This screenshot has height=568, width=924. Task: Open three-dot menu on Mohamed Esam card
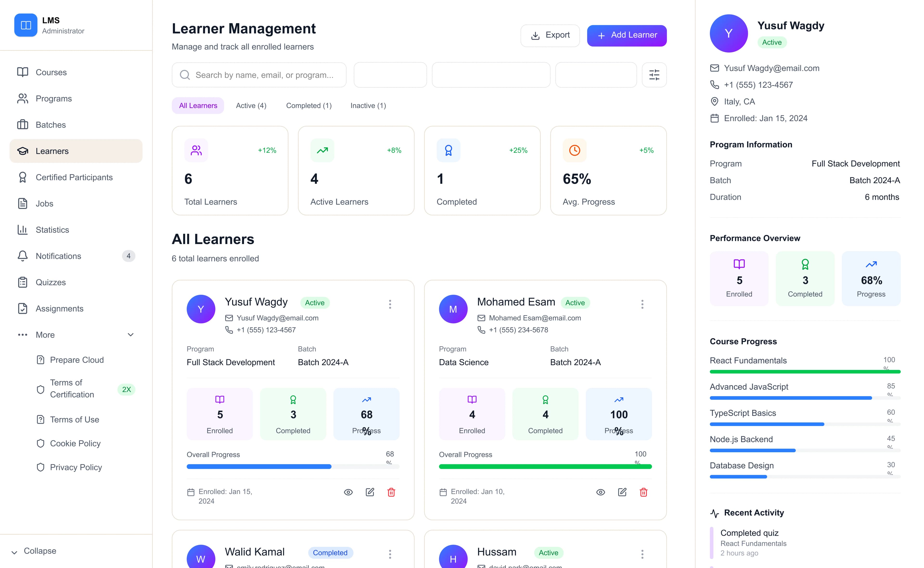642,304
